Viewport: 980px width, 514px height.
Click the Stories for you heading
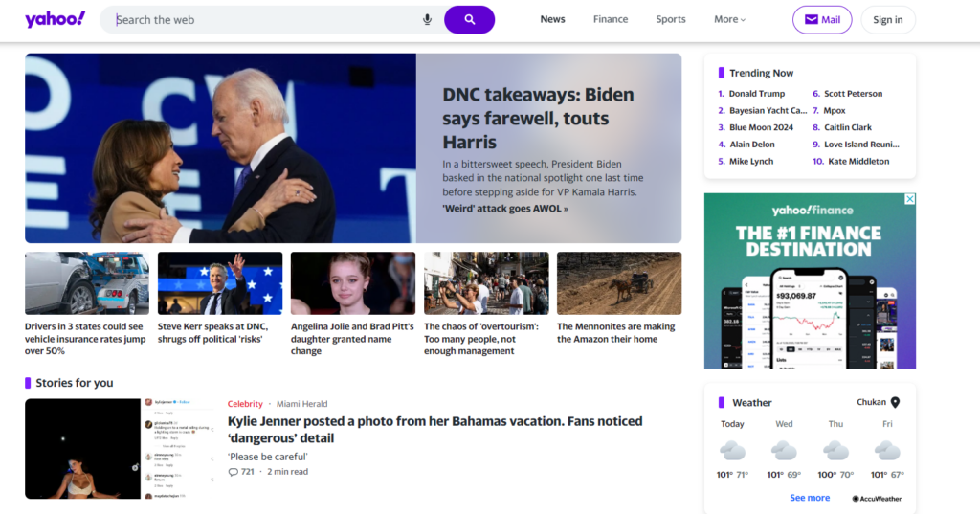coord(75,383)
